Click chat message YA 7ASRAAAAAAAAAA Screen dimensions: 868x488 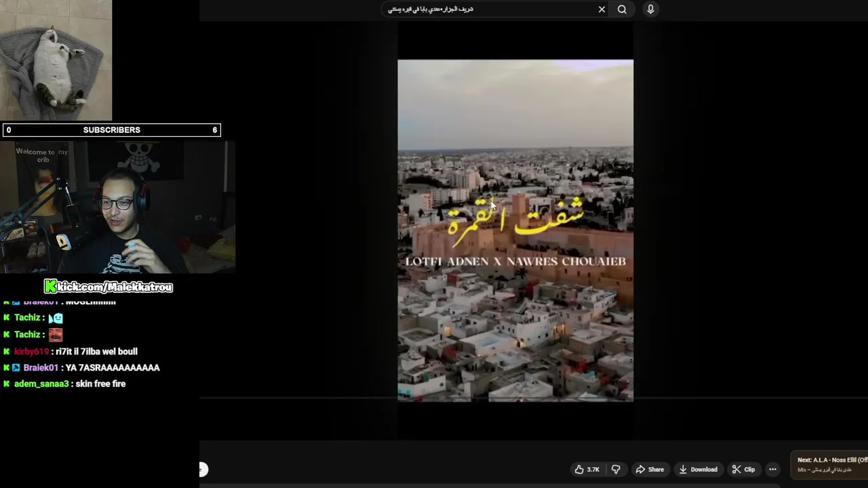click(113, 367)
